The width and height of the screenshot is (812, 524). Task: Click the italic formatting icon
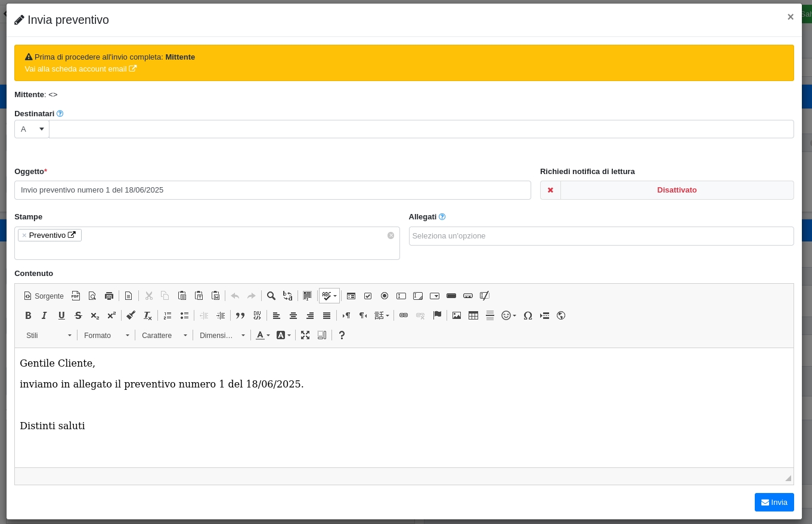pyautogui.click(x=44, y=315)
